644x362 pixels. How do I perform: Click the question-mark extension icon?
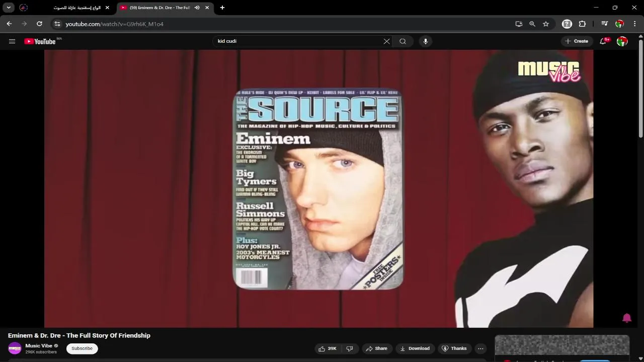click(x=567, y=24)
